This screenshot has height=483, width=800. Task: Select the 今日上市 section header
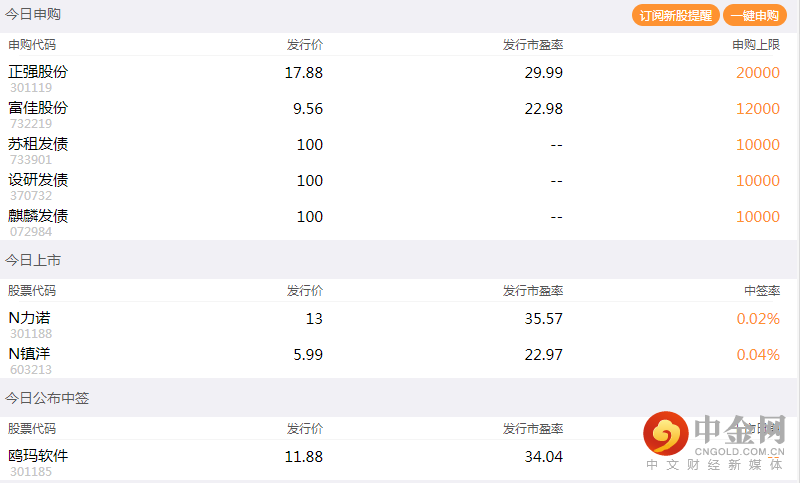click(33, 260)
